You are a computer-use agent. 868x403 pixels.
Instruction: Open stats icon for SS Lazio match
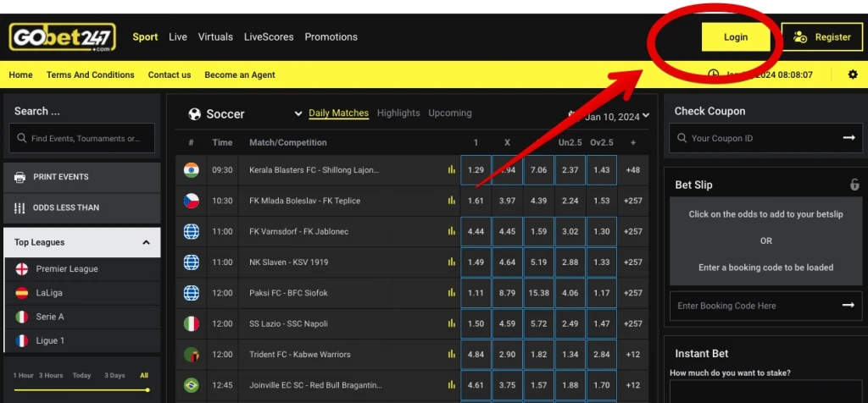[x=452, y=323]
